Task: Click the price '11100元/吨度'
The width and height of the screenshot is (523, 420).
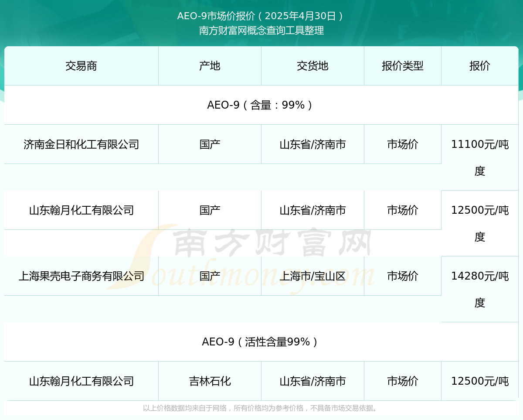Action: pyautogui.click(x=480, y=157)
